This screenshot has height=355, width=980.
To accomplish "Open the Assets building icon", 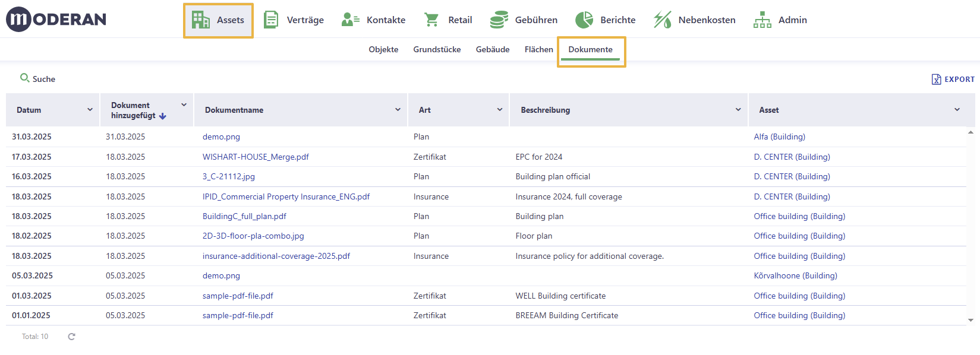I will click(x=201, y=20).
